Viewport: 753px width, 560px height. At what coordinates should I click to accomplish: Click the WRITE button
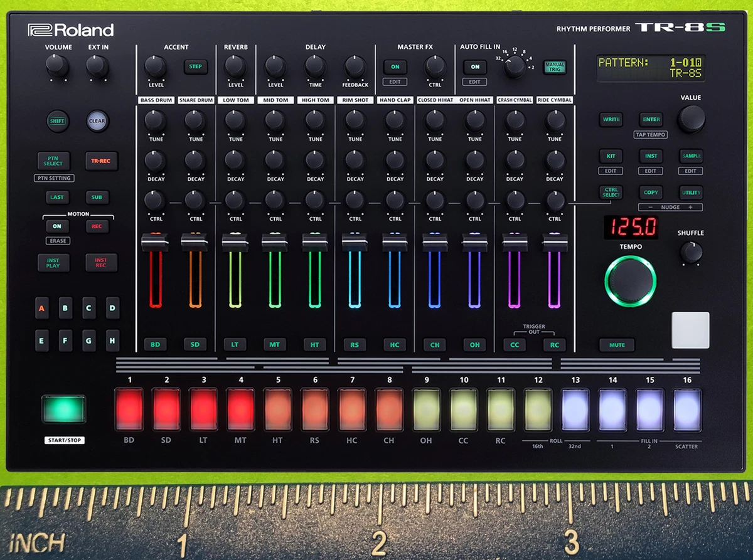[611, 119]
